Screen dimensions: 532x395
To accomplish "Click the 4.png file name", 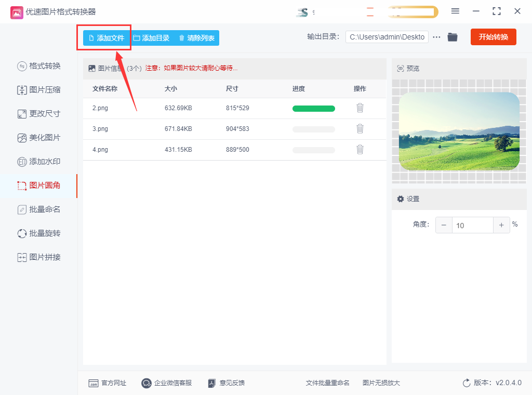I will (100, 149).
